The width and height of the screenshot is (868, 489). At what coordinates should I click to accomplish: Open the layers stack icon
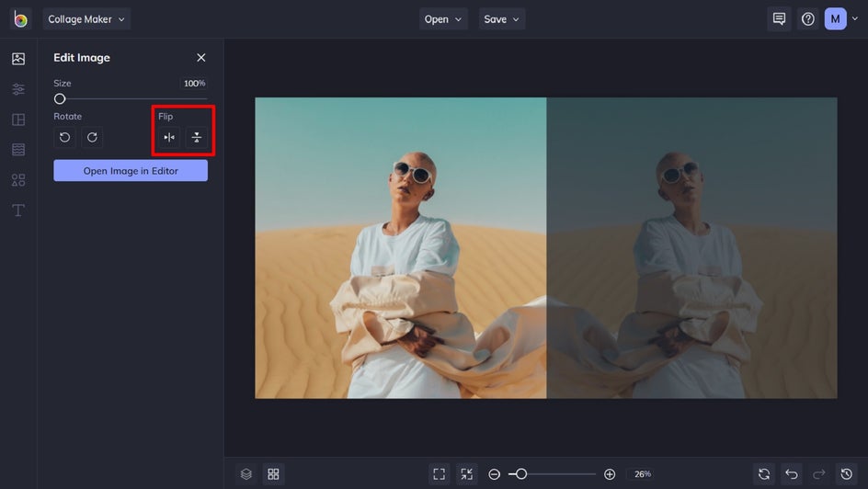coord(246,474)
